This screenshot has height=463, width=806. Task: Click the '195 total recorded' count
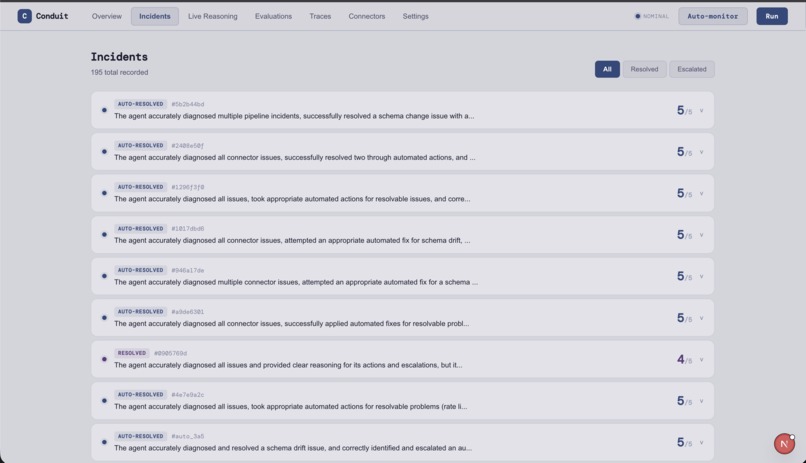(x=119, y=72)
